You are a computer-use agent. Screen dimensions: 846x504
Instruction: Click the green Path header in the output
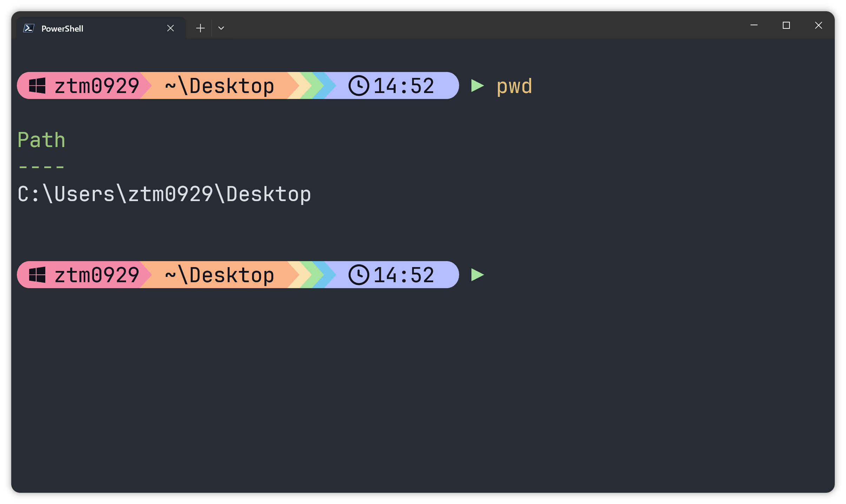[41, 140]
